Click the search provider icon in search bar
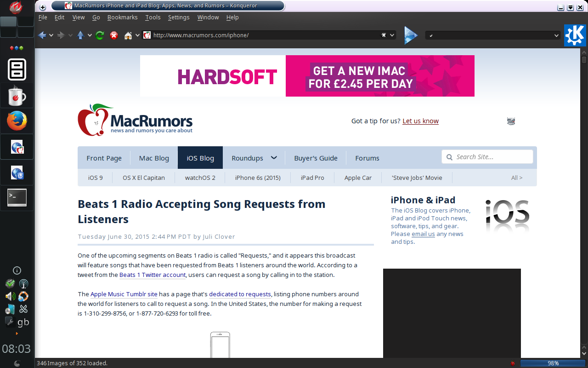 (x=431, y=35)
